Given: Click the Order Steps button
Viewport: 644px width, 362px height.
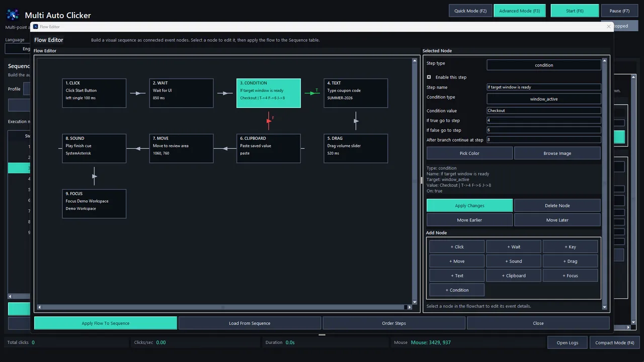Looking at the screenshot, I should (x=394, y=323).
